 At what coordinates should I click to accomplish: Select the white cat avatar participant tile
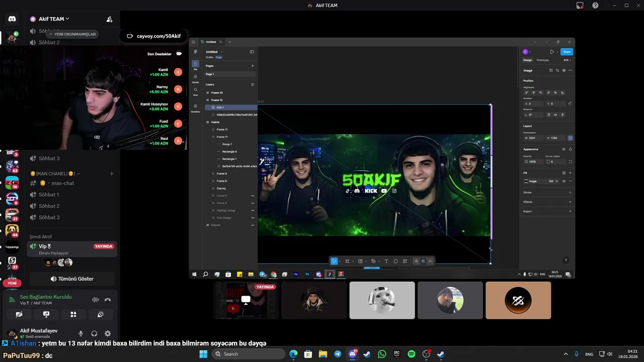click(x=382, y=300)
